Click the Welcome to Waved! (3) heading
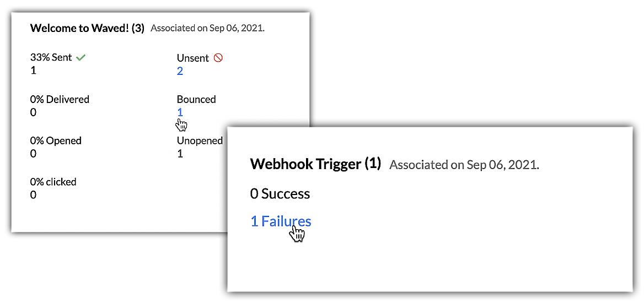The image size is (644, 303). [87, 28]
